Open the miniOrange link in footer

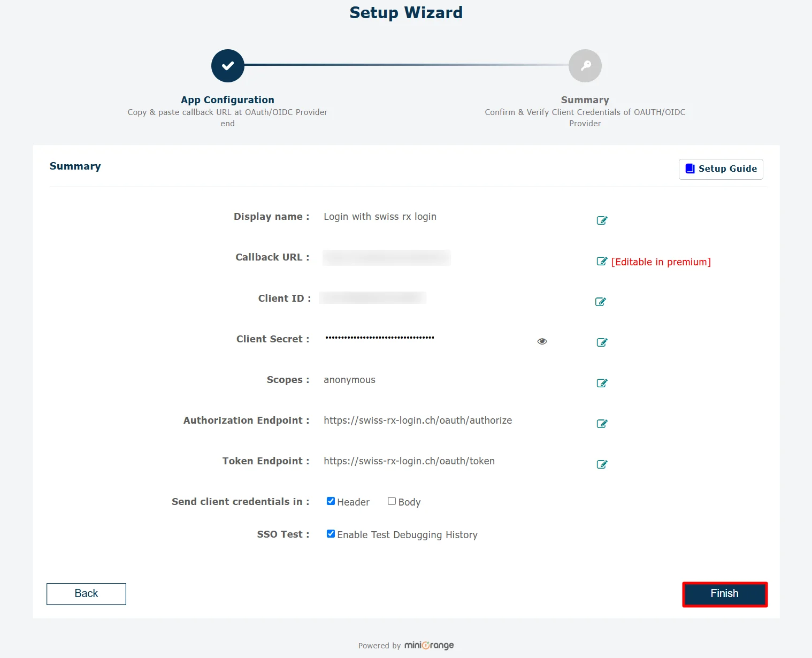[x=429, y=645]
